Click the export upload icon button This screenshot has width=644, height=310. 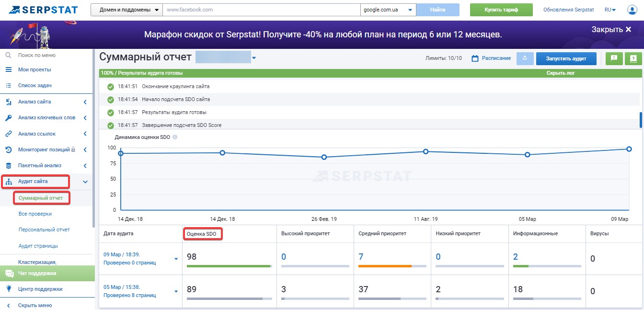[525, 58]
